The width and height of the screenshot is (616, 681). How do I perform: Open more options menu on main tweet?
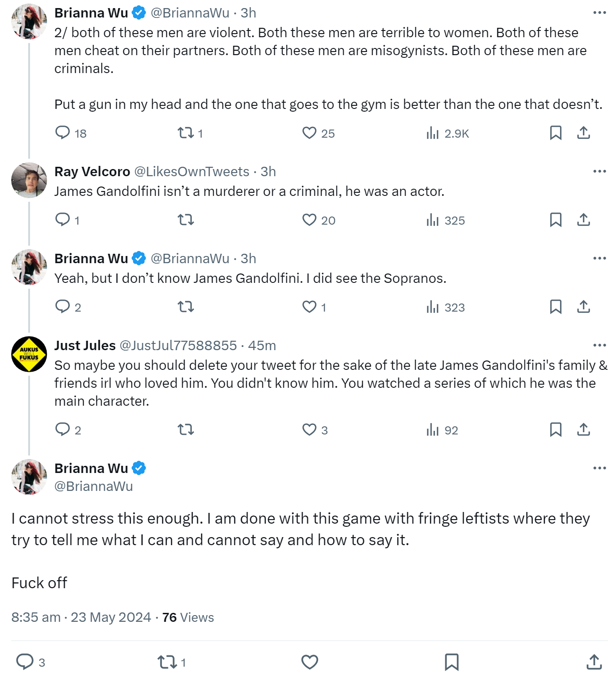[599, 468]
